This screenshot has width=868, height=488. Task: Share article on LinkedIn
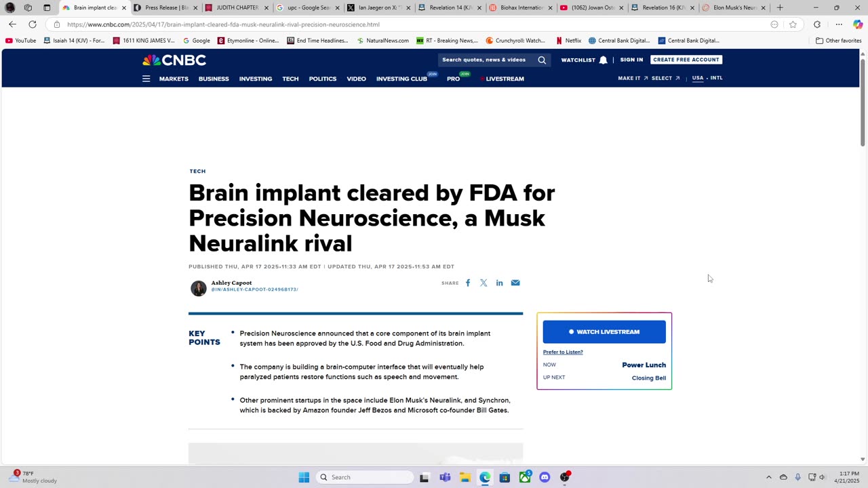(x=500, y=283)
